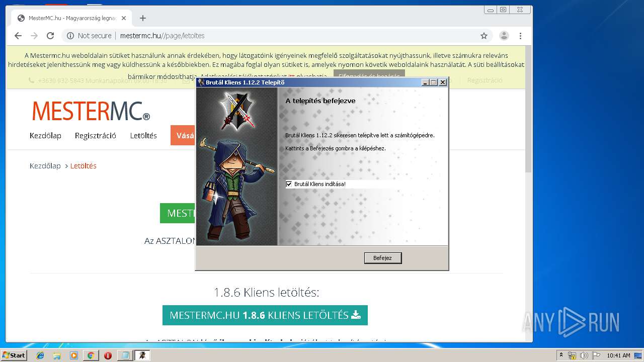Click Kezdőlap breadcrumb link

[45, 166]
